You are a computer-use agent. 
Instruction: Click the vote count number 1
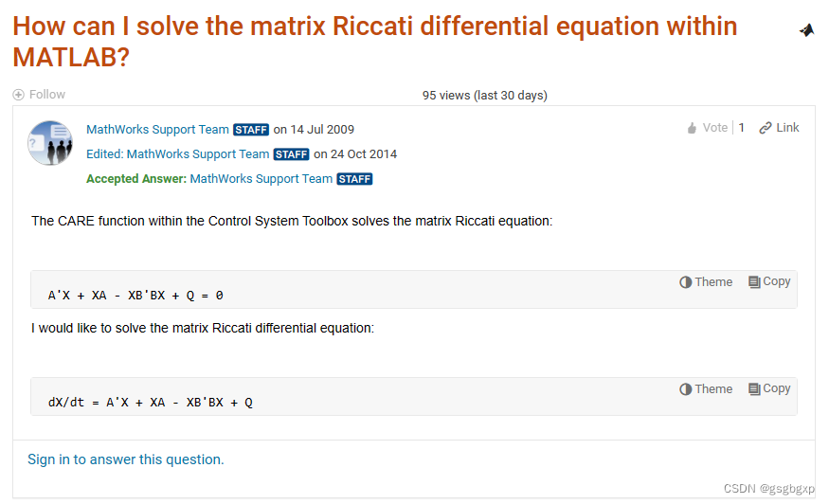[742, 128]
